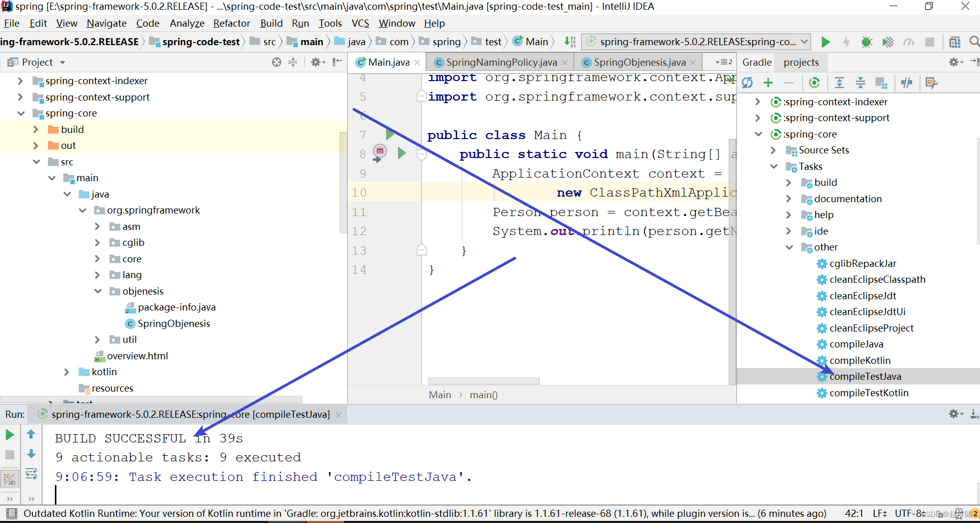Jump down the stack trace arrow in Run panel
The width and height of the screenshot is (980, 523).
[31, 454]
